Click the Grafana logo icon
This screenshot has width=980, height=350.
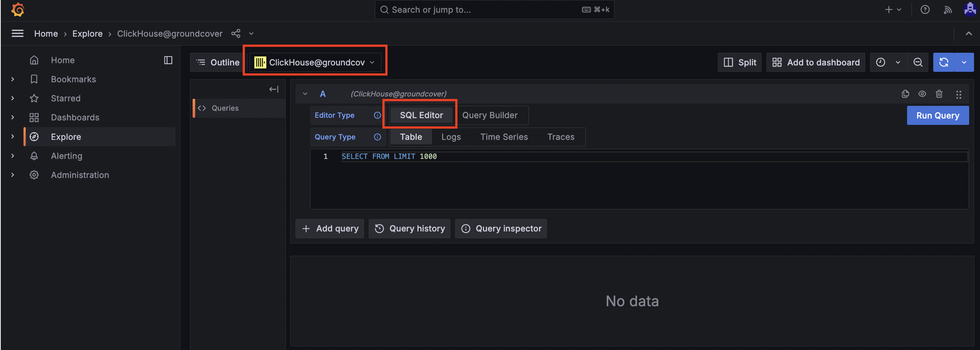[18, 10]
